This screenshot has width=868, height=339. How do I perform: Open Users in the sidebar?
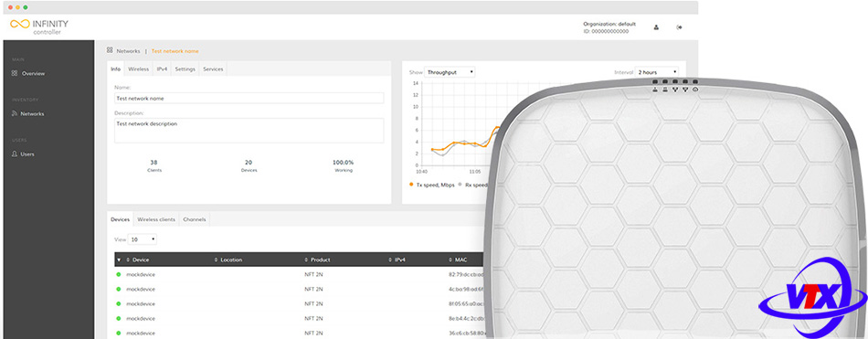pyautogui.click(x=23, y=154)
